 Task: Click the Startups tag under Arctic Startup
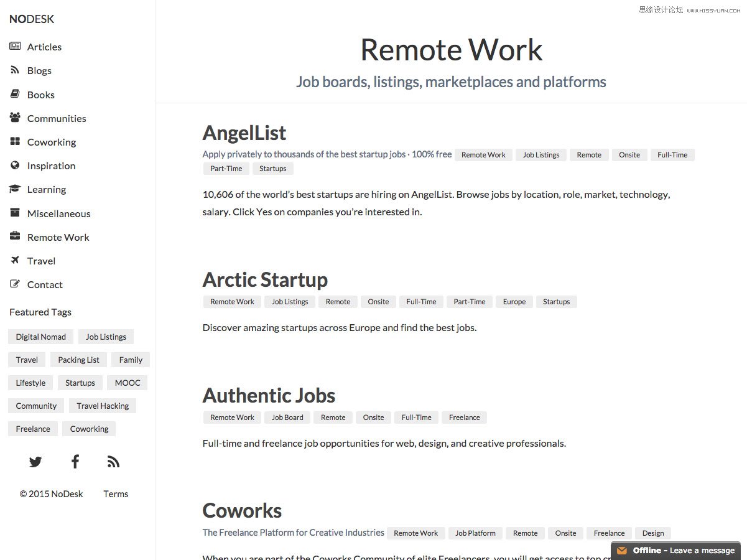pos(556,302)
